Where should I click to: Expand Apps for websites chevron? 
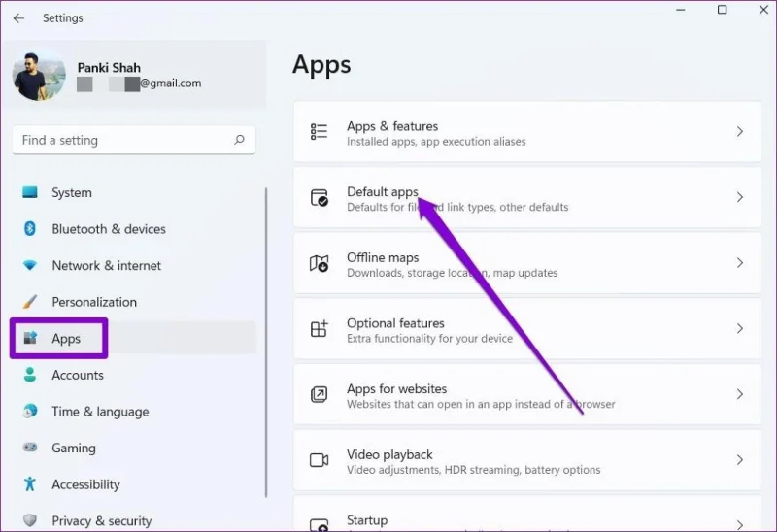740,394
